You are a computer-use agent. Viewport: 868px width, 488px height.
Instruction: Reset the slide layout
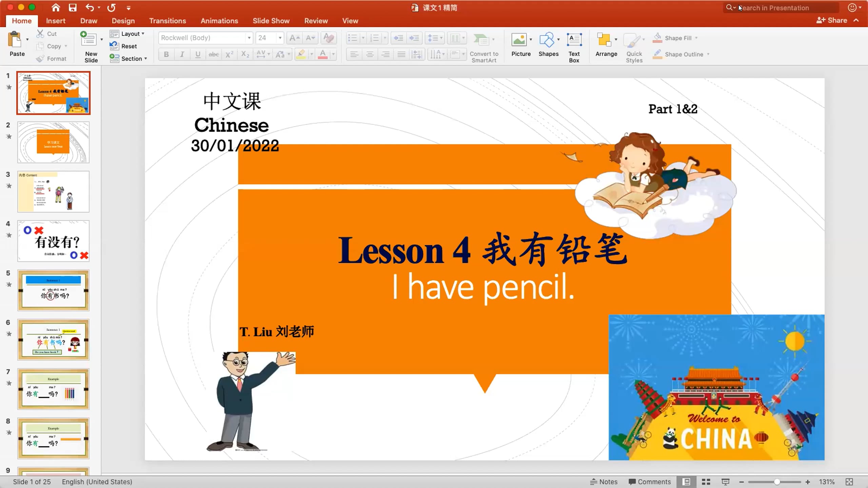point(123,46)
